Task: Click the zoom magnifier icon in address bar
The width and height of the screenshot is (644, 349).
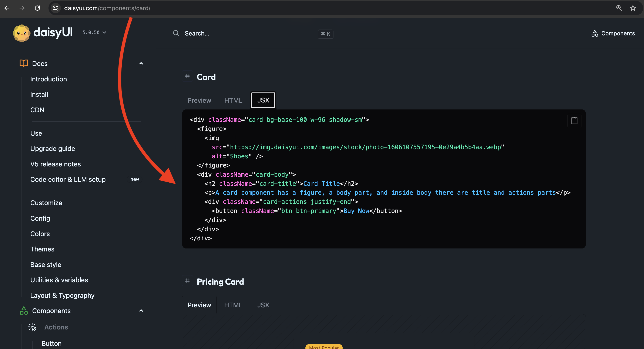Action: (619, 8)
